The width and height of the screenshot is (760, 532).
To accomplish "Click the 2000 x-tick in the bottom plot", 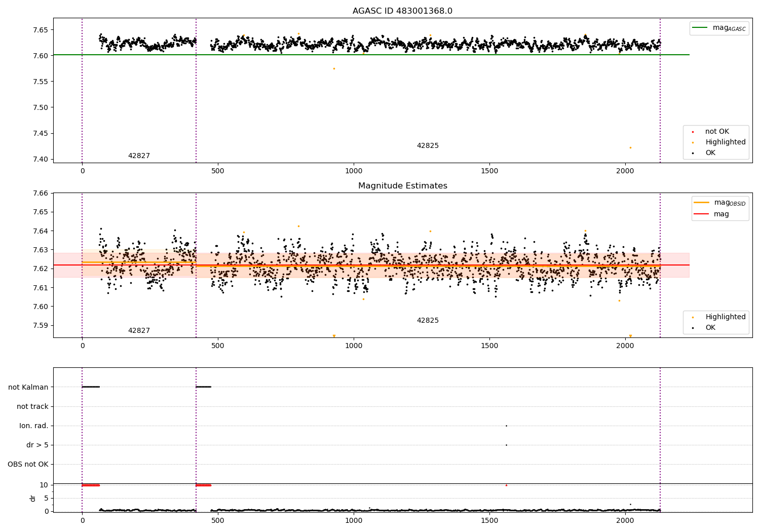I will click(x=625, y=520).
